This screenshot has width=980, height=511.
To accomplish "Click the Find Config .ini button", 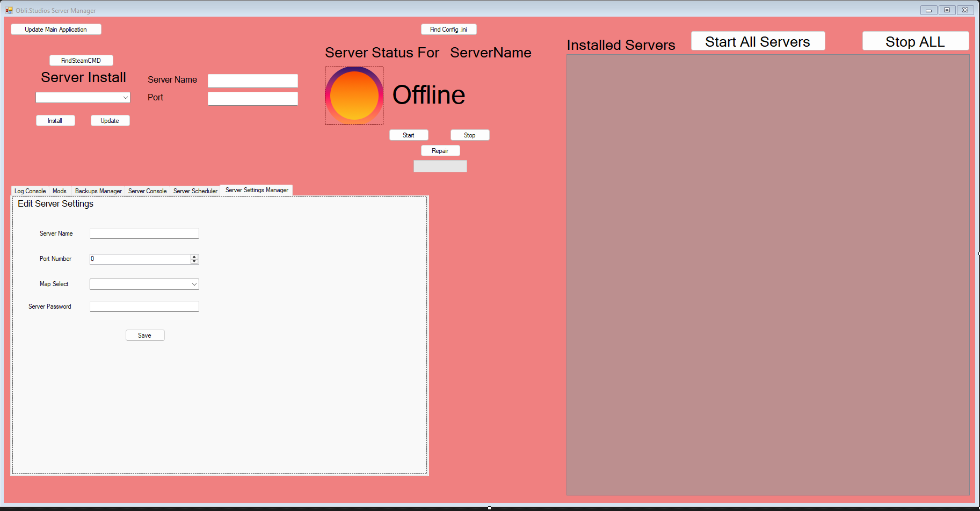I will click(x=448, y=30).
